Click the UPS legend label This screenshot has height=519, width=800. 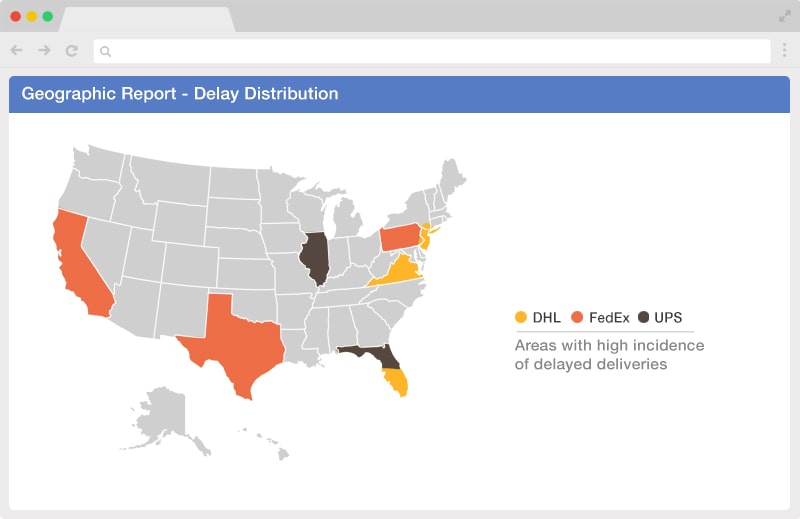pos(668,317)
